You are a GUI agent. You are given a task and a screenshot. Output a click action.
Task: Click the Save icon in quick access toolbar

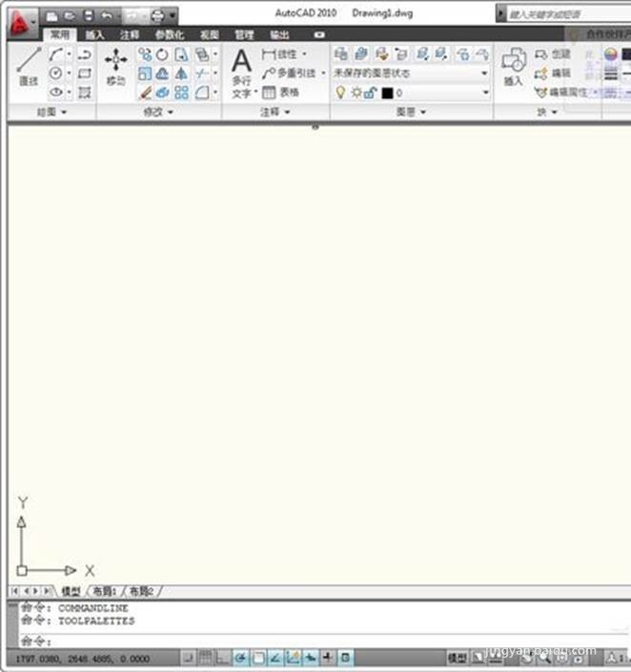[x=88, y=16]
